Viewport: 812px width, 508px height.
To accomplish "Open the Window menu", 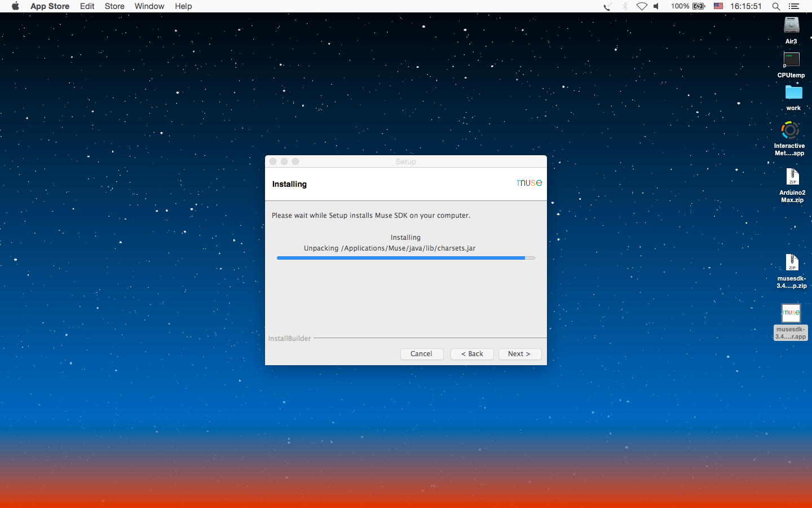I will (149, 6).
